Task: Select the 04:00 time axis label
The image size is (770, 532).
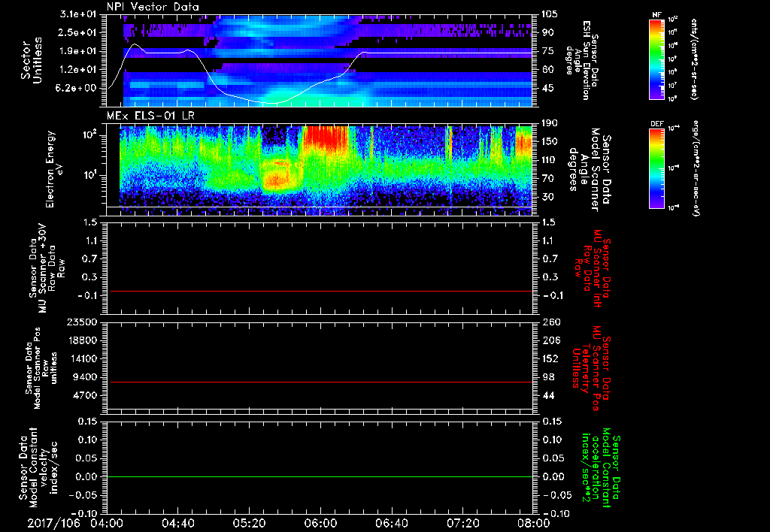Action: pos(107,523)
